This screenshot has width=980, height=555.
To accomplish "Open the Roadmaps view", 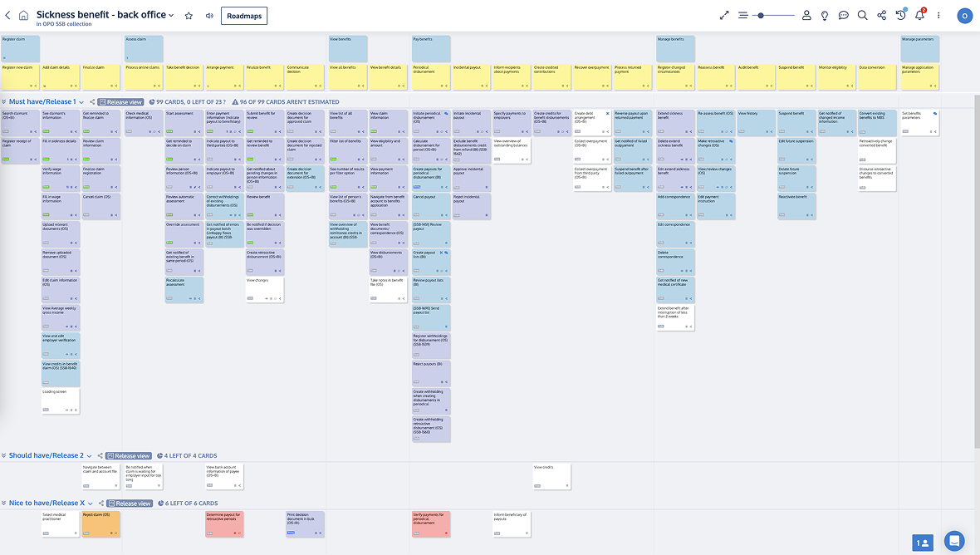I will click(x=246, y=15).
